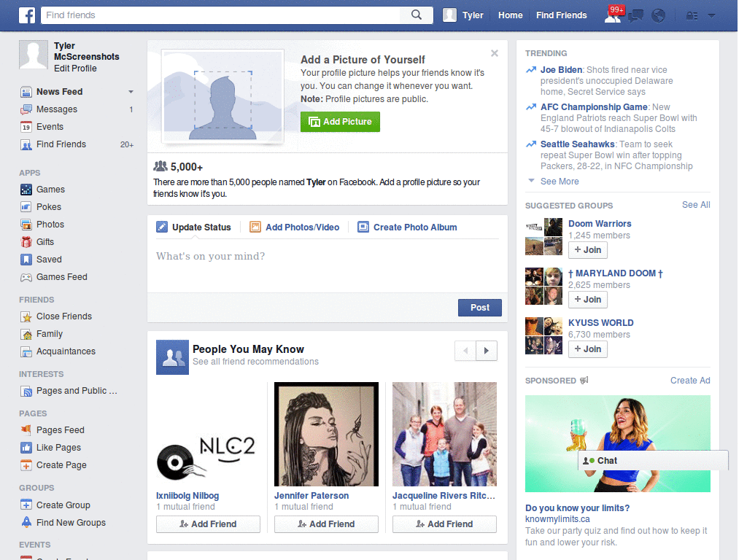The width and height of the screenshot is (747, 560).
Task: Click the Games app icon
Action: 26,190
